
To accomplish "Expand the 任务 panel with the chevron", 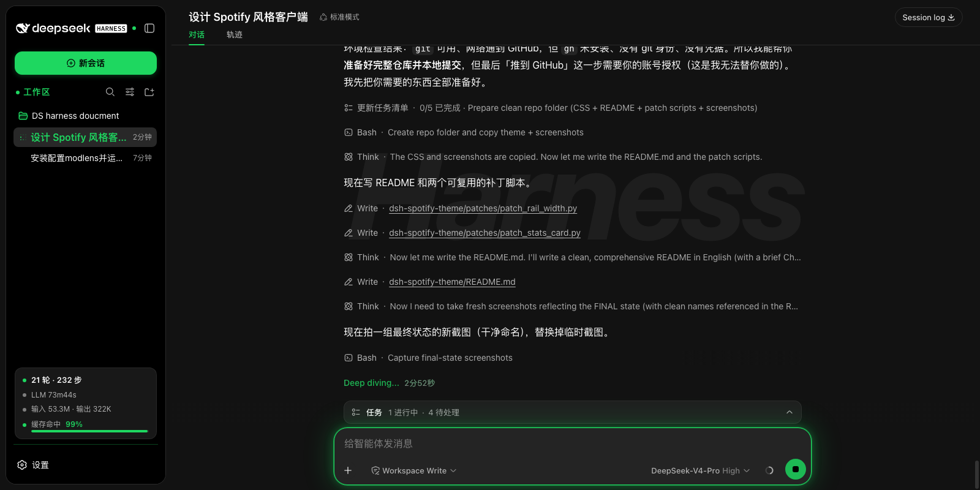I will (790, 412).
